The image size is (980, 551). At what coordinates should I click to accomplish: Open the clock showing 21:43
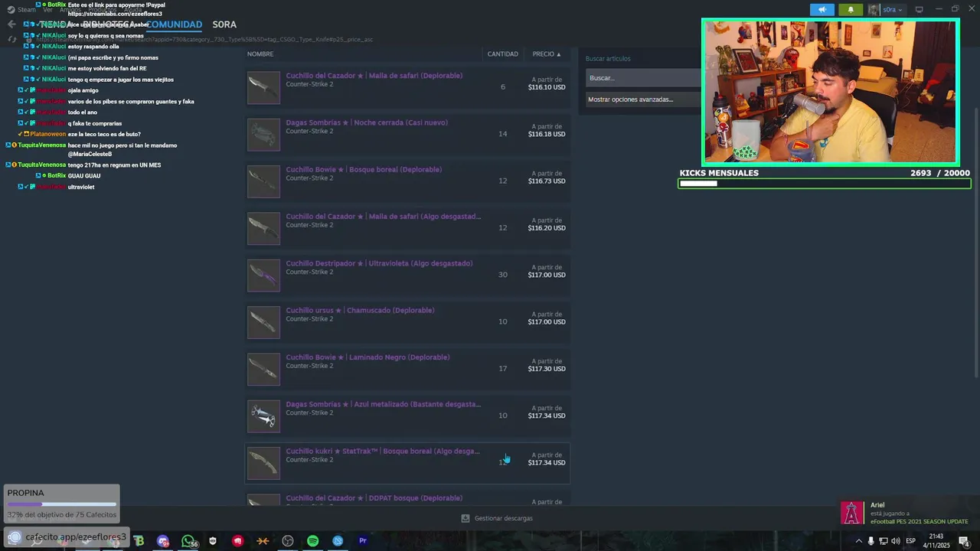click(x=936, y=541)
